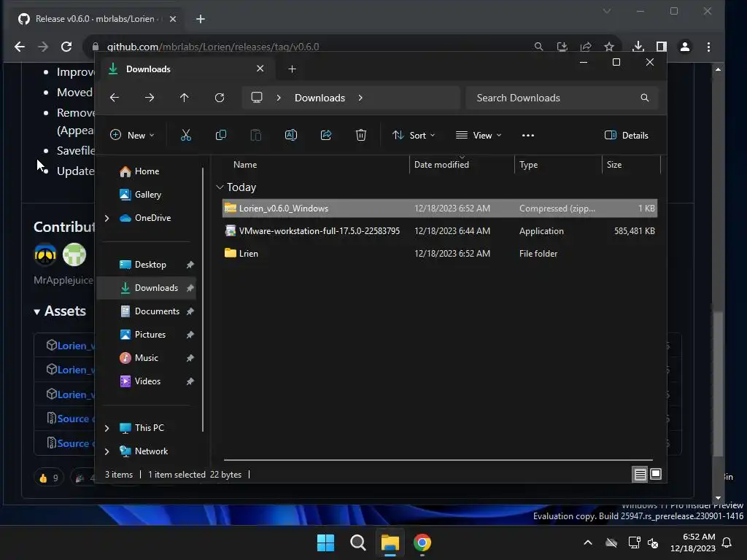Click the Chrome icon in the taskbar
747x560 pixels.
(x=422, y=542)
